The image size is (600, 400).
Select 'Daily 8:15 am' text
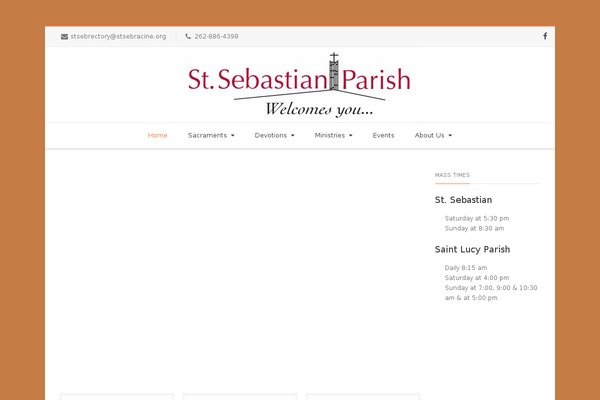click(x=466, y=268)
